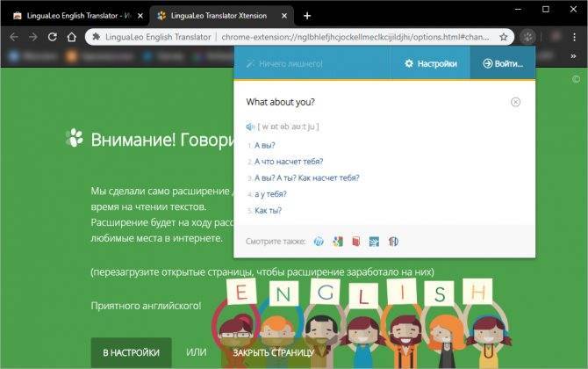The width and height of the screenshot is (588, 369).
Task: Open the Google lookup icon under Смотрите также
Action: pos(338,242)
